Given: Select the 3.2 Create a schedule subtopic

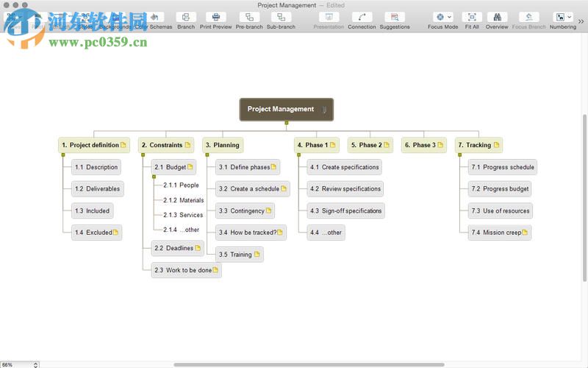Looking at the screenshot, I should [253, 189].
